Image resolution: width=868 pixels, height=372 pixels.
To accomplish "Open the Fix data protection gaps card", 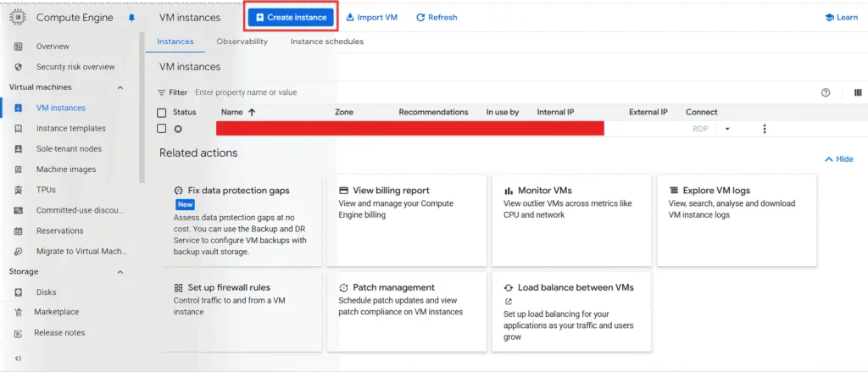I will click(x=242, y=220).
